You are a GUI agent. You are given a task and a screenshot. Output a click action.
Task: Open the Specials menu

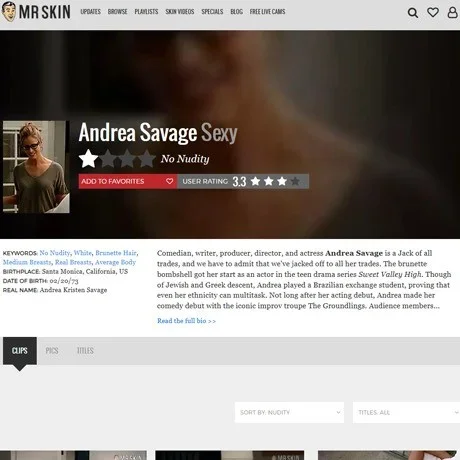[x=212, y=12]
